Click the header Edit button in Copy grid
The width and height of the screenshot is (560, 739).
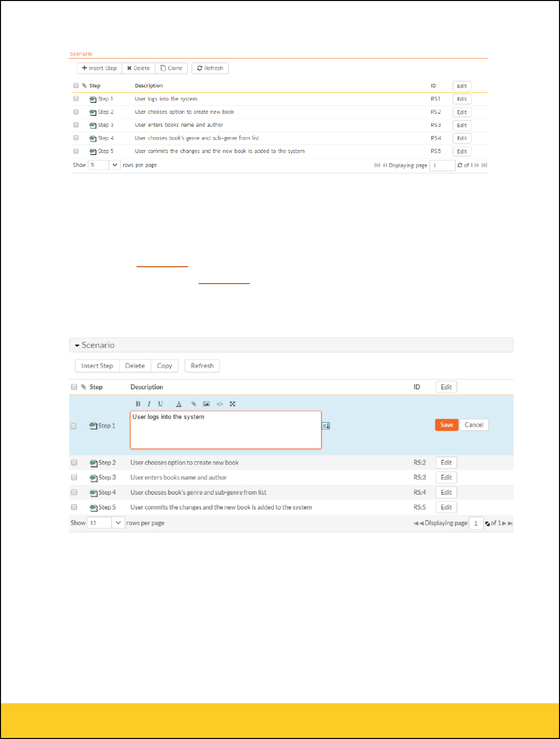tap(446, 387)
